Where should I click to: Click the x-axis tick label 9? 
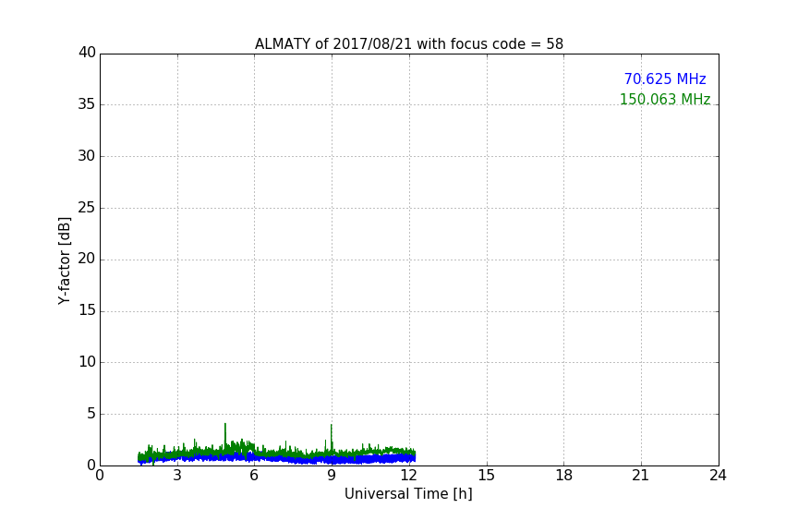point(332,476)
